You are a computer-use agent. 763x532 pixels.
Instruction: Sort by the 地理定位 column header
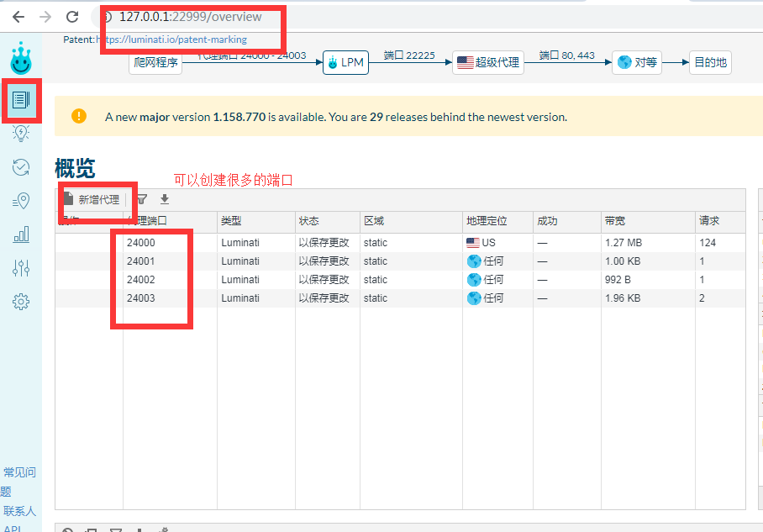487,221
